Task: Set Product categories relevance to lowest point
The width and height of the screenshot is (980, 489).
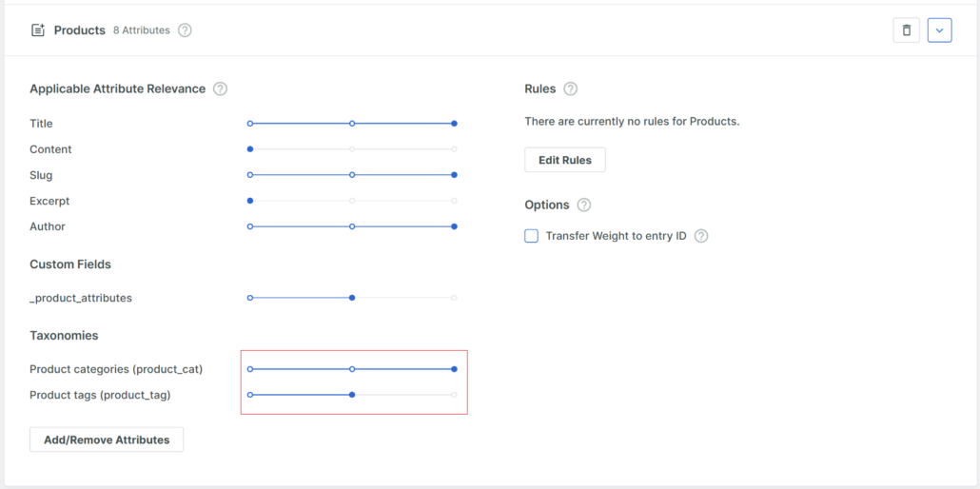Action: 250,369
